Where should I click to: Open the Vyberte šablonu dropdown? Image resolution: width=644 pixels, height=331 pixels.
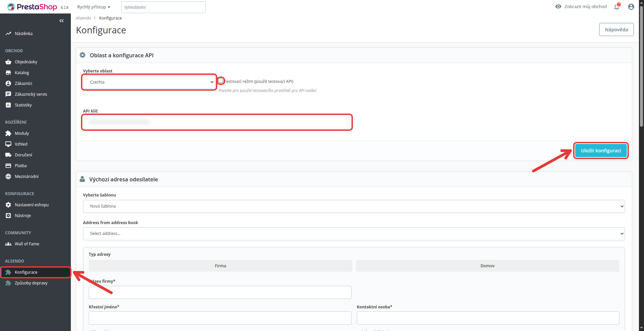click(x=354, y=206)
